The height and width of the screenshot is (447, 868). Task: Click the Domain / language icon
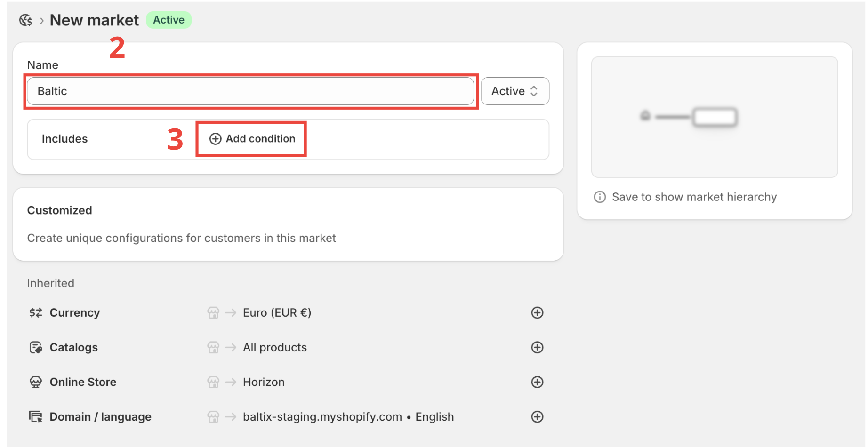pos(35,416)
